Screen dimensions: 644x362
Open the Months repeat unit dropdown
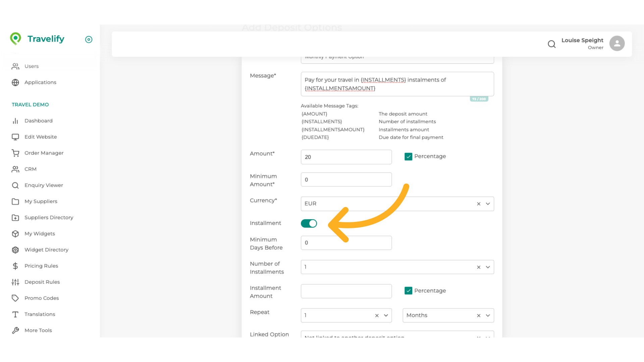488,315
